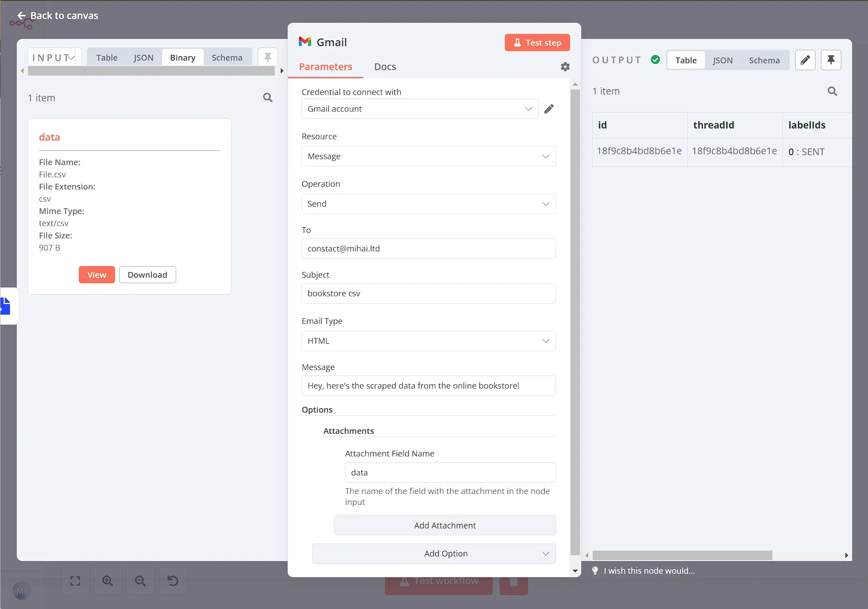Search within the input items
868x609 pixels.
click(268, 97)
